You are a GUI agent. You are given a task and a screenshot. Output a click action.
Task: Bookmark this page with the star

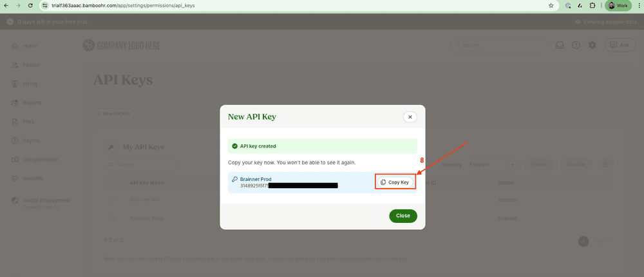(x=551, y=6)
